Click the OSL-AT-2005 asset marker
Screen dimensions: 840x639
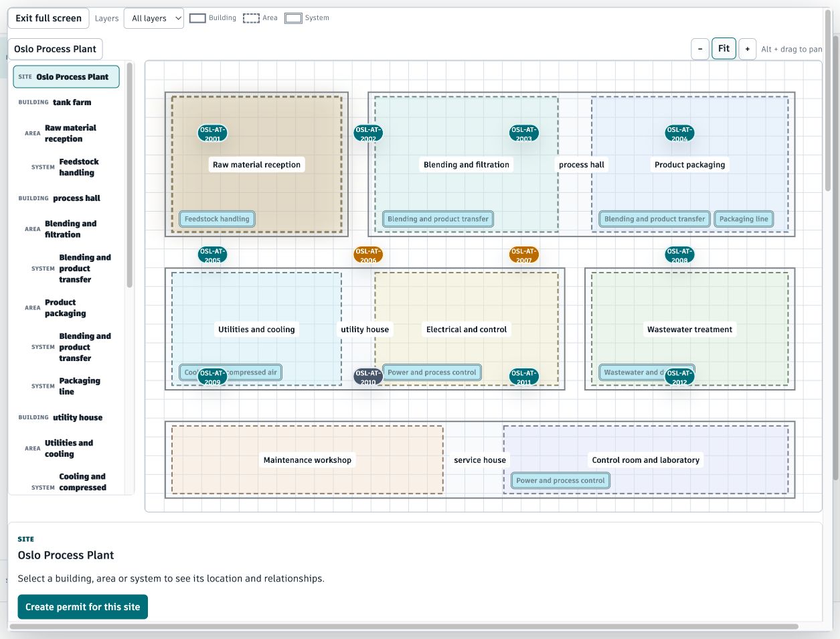pyautogui.click(x=212, y=255)
